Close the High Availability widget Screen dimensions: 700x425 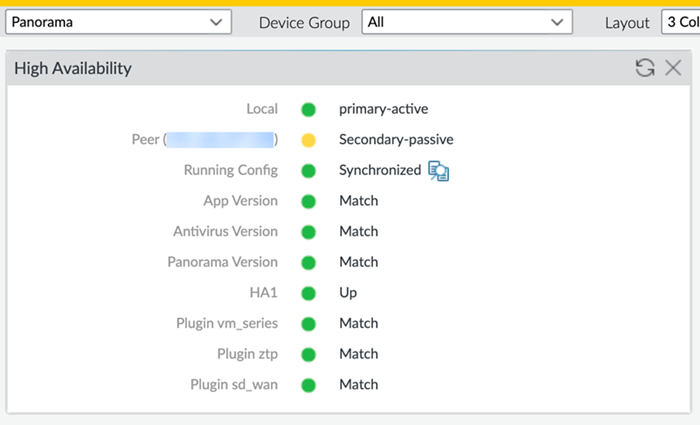673,68
